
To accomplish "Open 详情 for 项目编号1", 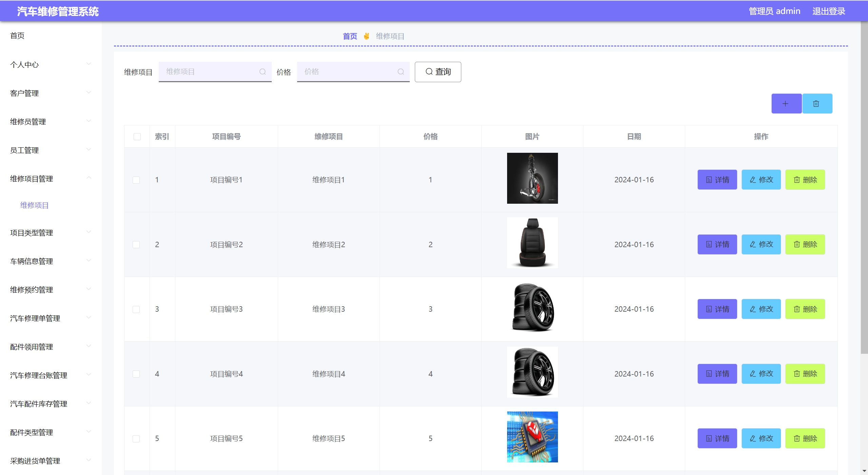I will pos(717,180).
